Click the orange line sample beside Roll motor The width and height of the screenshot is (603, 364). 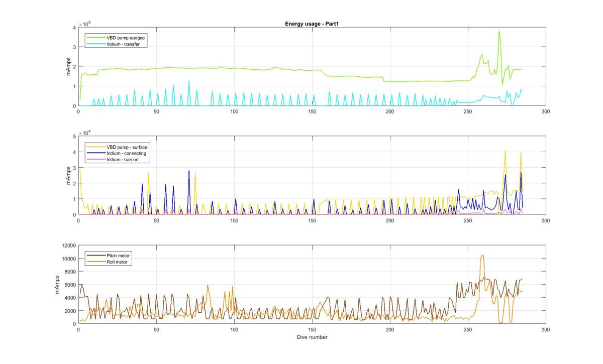tap(96, 262)
